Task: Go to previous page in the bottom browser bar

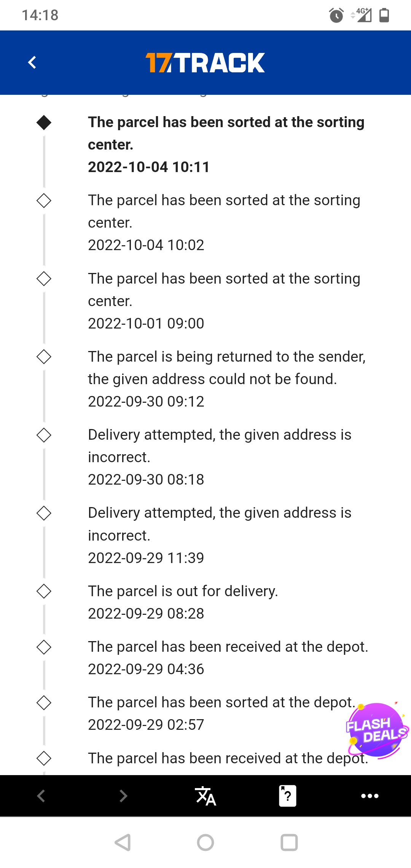Action: 41,796
